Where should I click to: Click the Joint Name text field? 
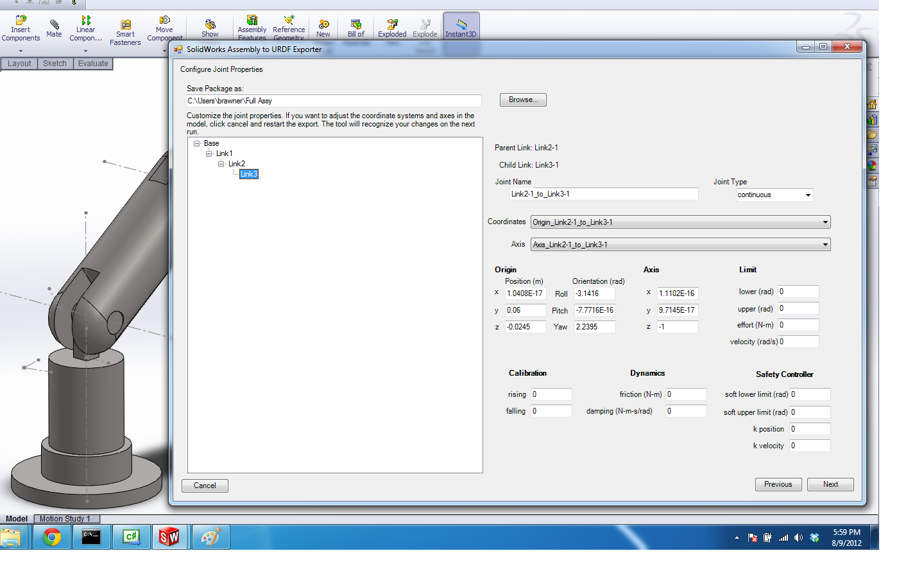click(x=603, y=194)
